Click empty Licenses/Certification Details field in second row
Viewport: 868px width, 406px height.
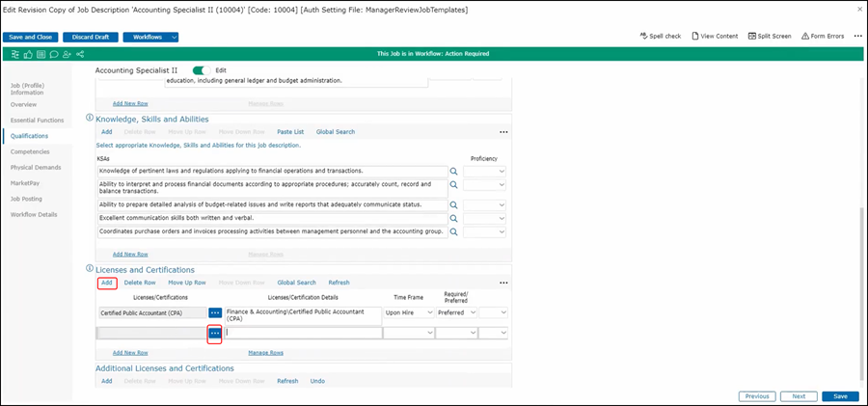click(302, 333)
